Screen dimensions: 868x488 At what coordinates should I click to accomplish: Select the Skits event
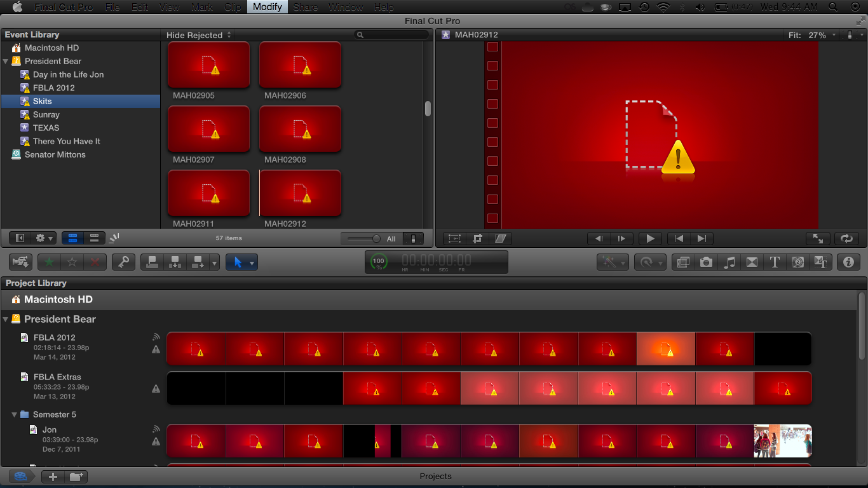coord(81,101)
